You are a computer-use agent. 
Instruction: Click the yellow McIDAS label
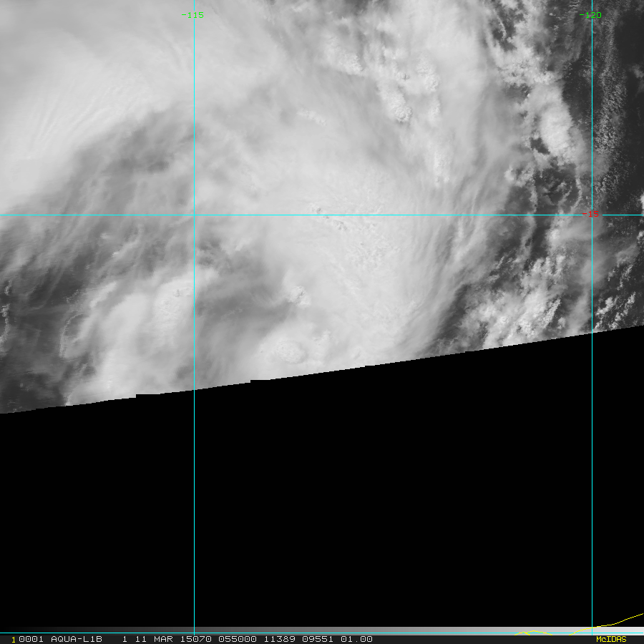pos(611,639)
